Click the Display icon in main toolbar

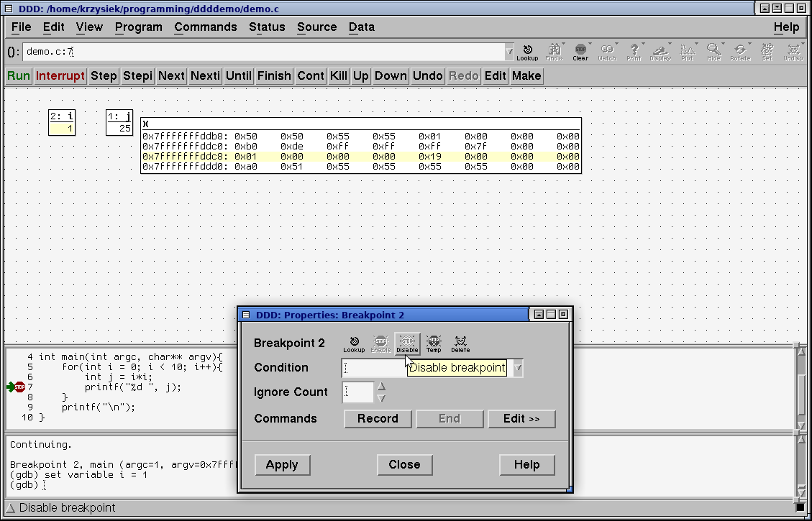tap(660, 52)
